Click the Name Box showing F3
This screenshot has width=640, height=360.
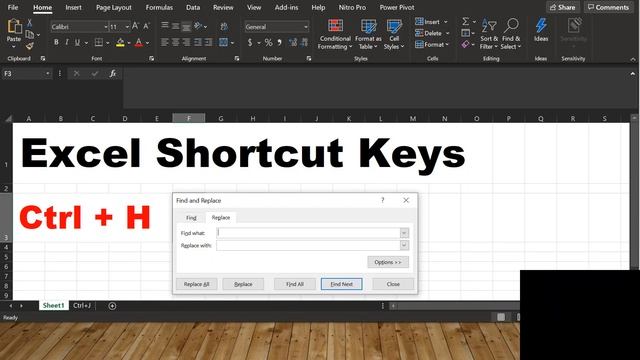[27, 73]
